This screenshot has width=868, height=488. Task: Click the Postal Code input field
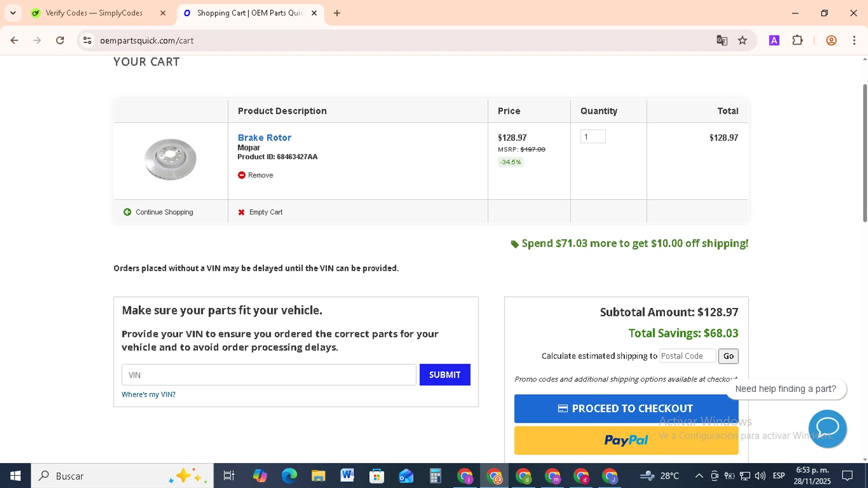[687, 356]
